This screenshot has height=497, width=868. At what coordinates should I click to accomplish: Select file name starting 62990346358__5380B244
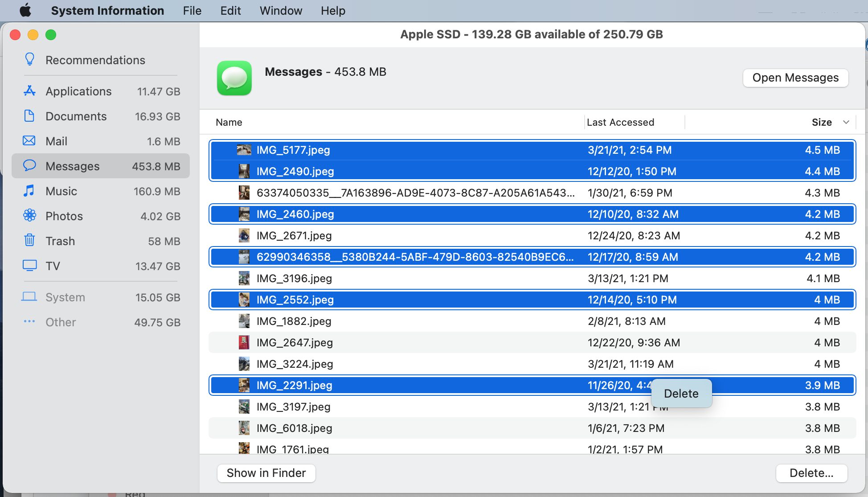coord(415,257)
